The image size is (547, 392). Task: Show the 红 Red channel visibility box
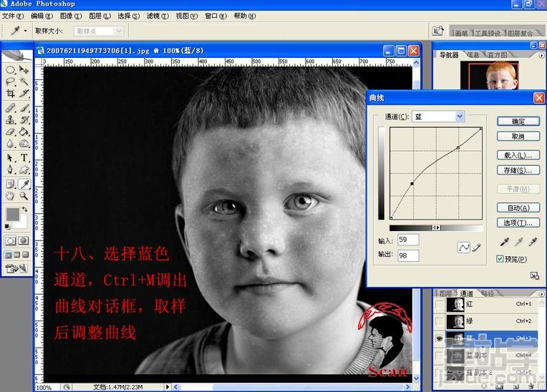(439, 305)
